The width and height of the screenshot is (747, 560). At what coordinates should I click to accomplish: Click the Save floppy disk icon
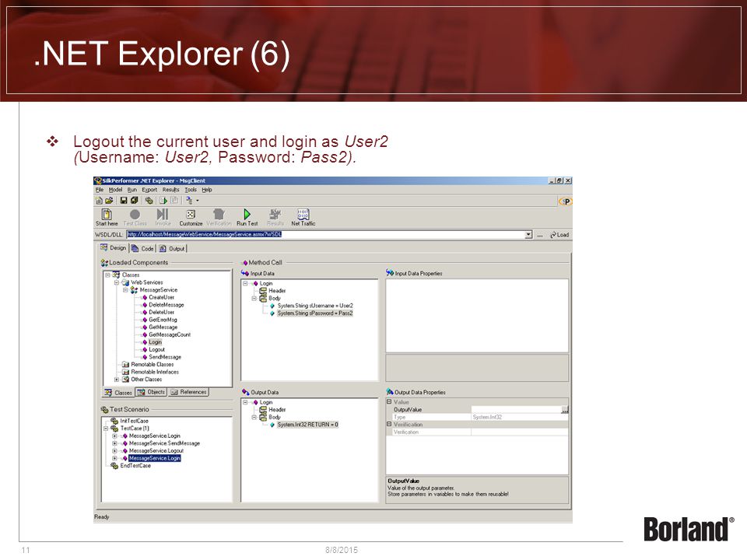click(x=124, y=201)
